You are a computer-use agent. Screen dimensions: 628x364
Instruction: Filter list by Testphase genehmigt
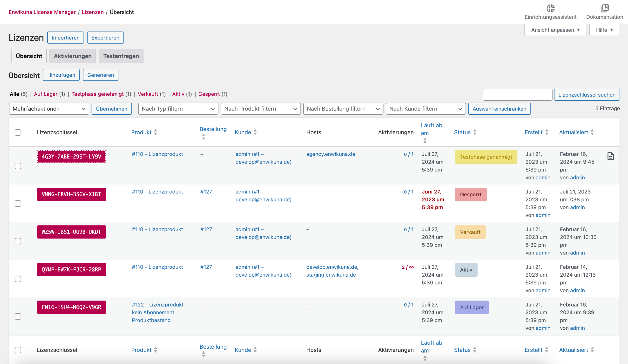[98, 94]
